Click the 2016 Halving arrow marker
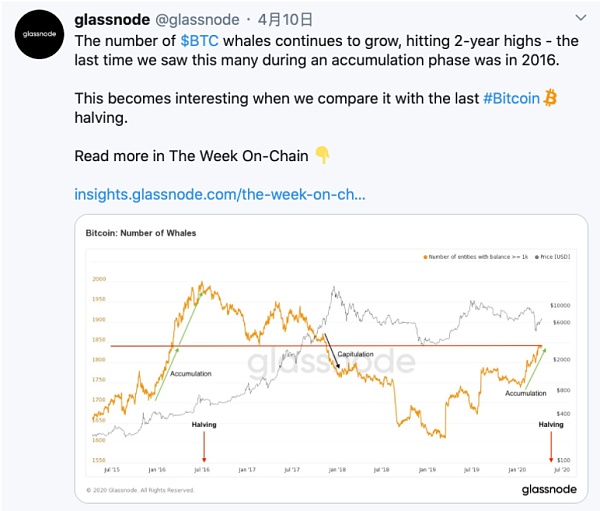 tap(204, 446)
